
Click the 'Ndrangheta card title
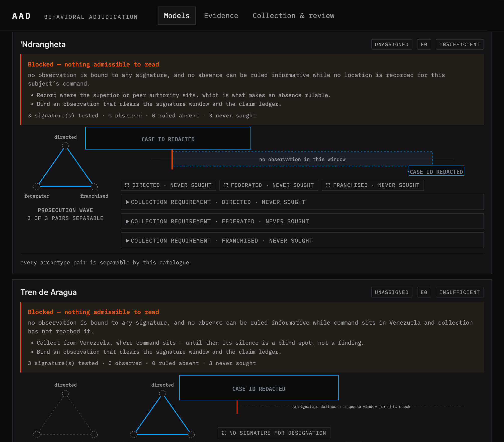[x=43, y=44]
